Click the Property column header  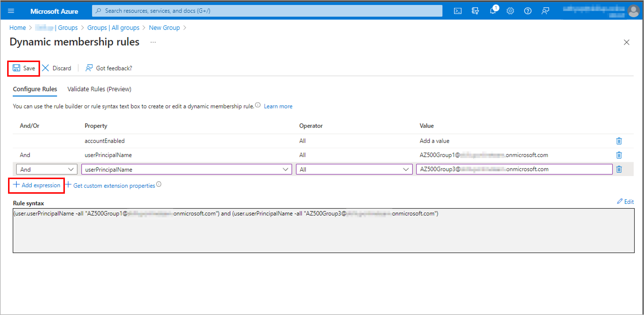click(96, 126)
